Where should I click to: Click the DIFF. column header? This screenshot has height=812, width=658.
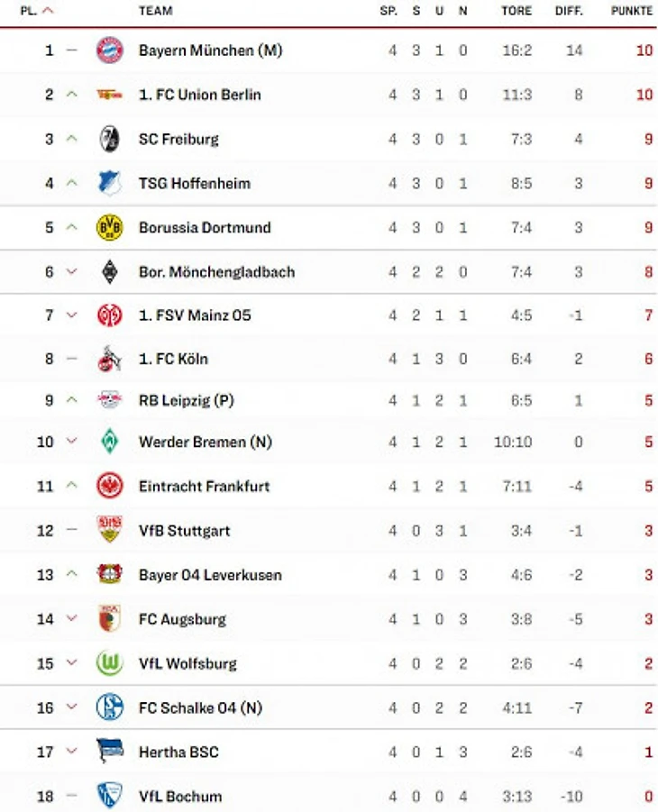(570, 11)
